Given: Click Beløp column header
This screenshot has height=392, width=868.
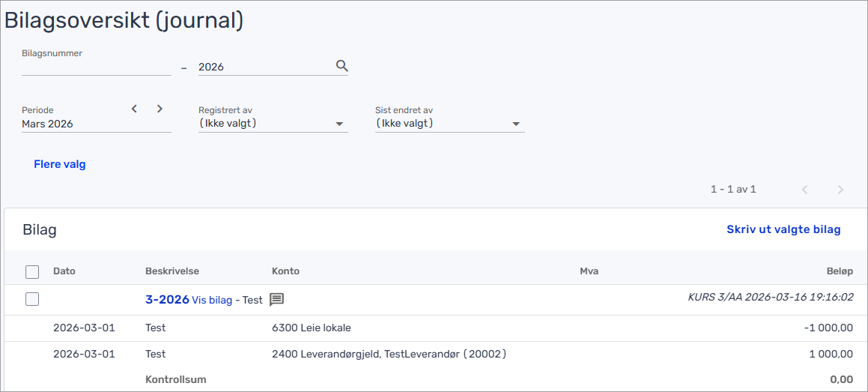Looking at the screenshot, I should [x=840, y=271].
